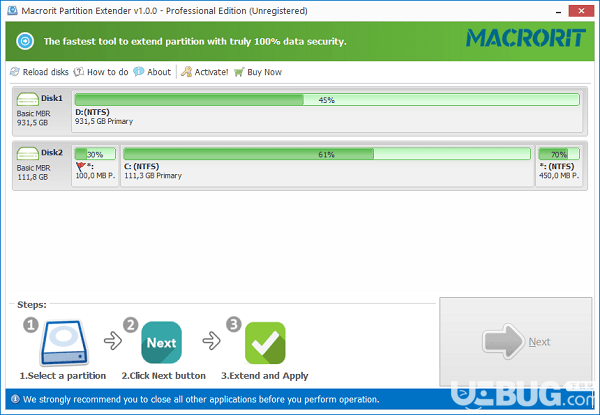This screenshot has width=600, height=415.
Task: Click the teal Next step icon
Action: [x=161, y=342]
